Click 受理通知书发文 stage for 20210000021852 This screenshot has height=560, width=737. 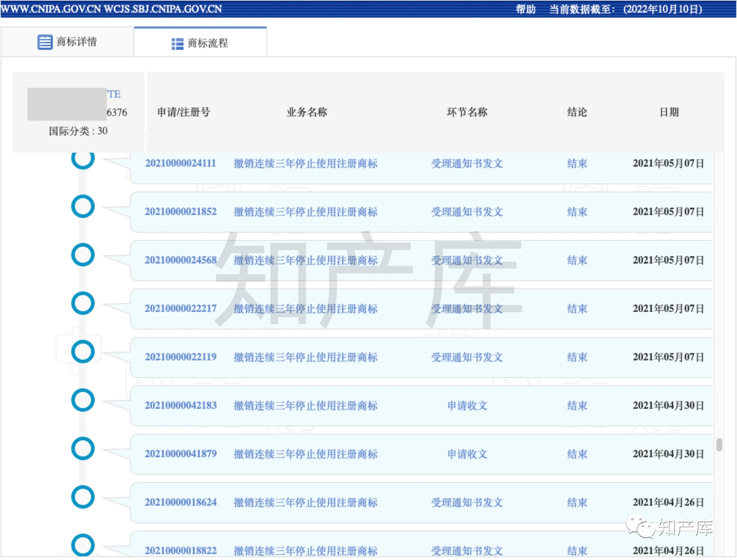[467, 212]
